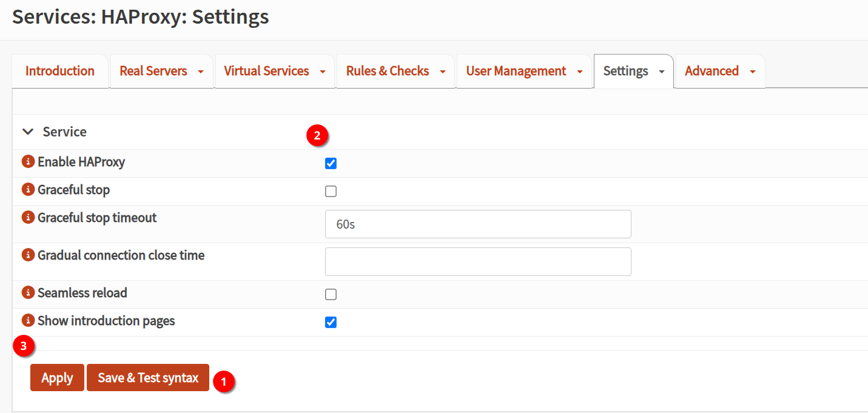Image resolution: width=868 pixels, height=413 pixels.
Task: Open the Rules & Checks dropdown arrow
Action: (x=442, y=72)
